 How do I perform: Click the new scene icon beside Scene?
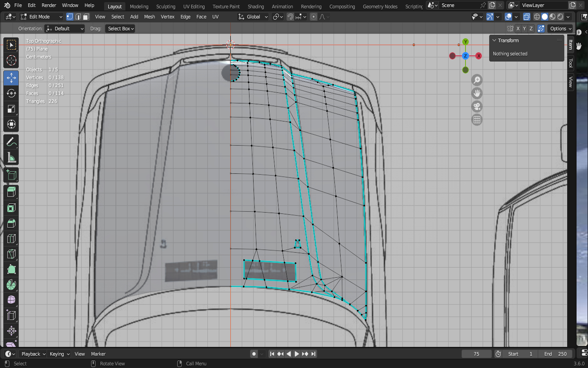click(492, 5)
